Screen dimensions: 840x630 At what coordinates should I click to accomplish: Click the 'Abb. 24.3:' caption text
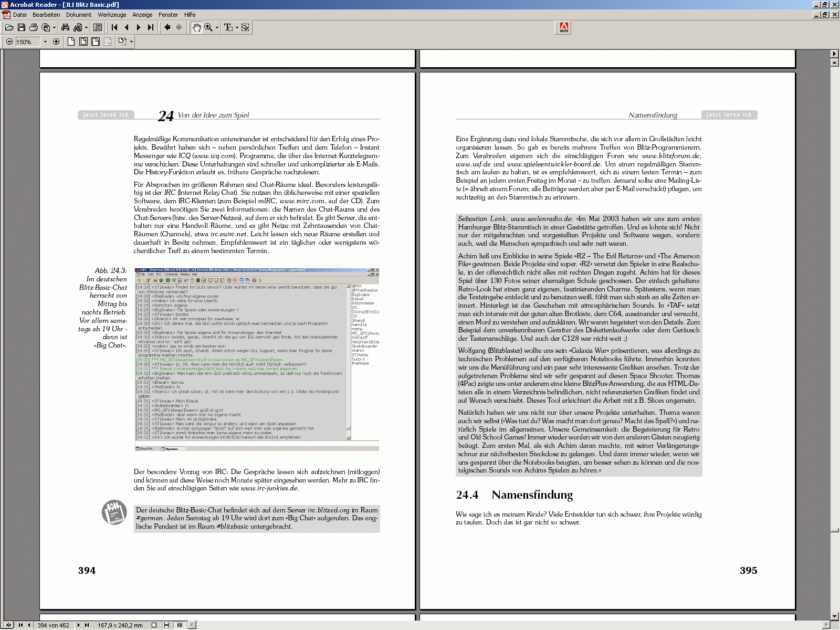pyautogui.click(x=111, y=271)
